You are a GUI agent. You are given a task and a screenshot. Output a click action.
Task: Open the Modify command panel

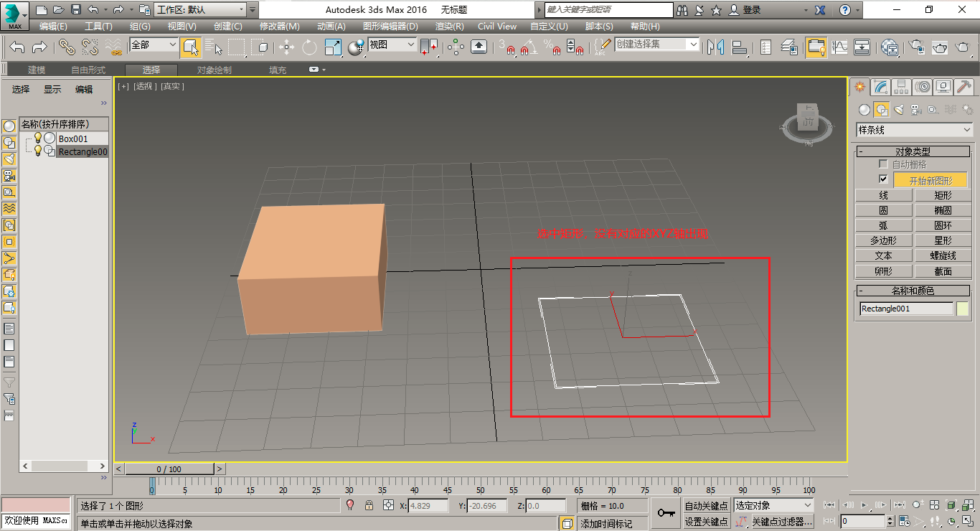(x=880, y=86)
